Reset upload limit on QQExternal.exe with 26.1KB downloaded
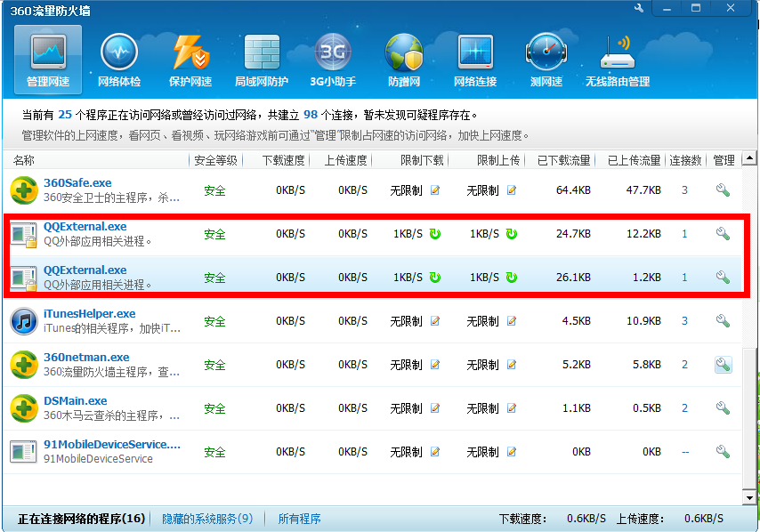 pyautogui.click(x=512, y=278)
